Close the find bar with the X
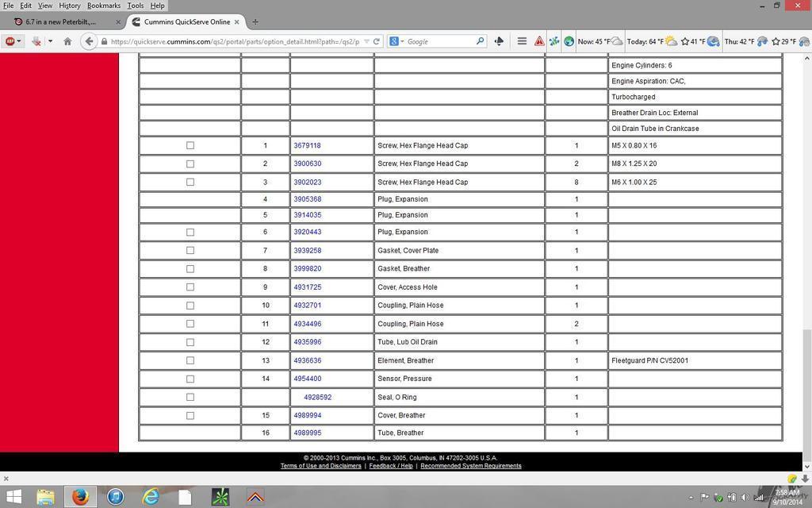 tap(6, 479)
